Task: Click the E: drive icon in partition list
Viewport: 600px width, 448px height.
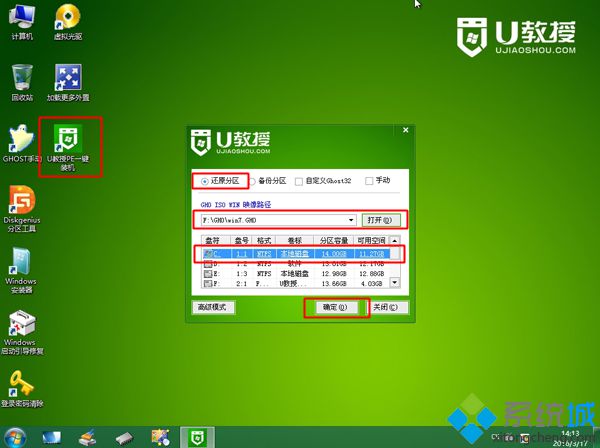Action: click(208, 274)
